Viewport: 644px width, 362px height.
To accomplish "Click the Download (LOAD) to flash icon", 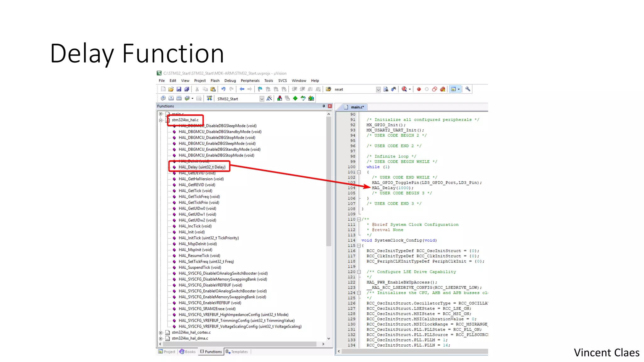I will pyautogui.click(x=209, y=98).
